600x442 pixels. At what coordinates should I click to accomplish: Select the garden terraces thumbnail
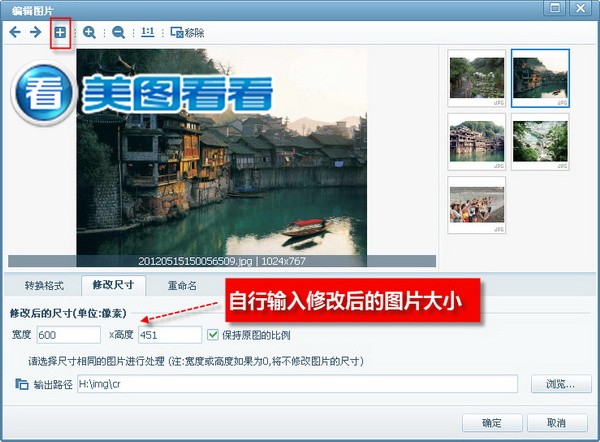[x=477, y=78]
